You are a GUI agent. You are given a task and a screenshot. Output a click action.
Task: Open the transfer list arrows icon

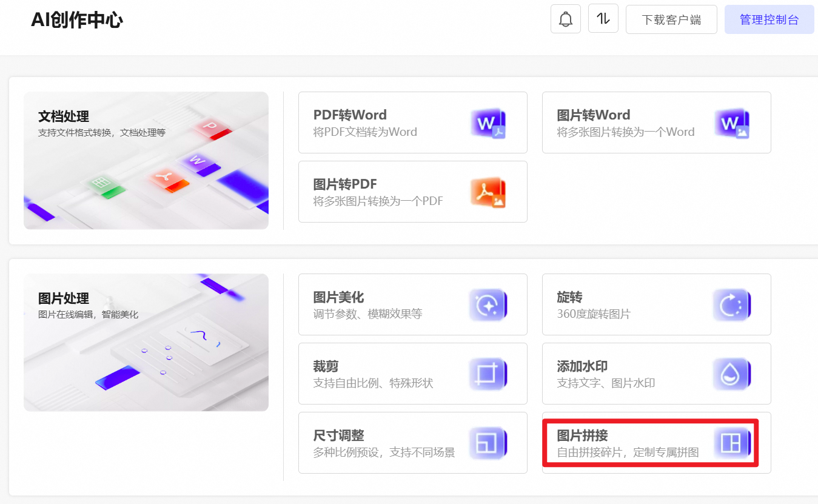(603, 19)
